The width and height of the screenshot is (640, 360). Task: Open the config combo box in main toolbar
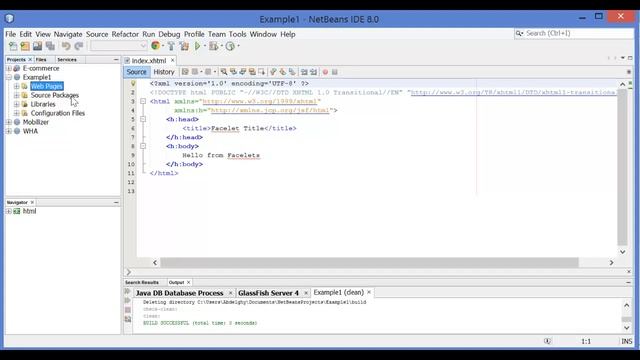coord(118,46)
